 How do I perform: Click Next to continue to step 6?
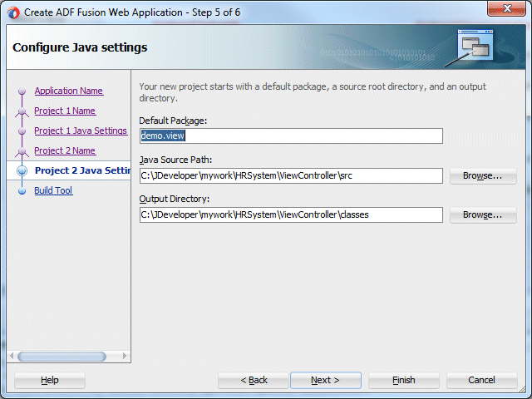[326, 381]
